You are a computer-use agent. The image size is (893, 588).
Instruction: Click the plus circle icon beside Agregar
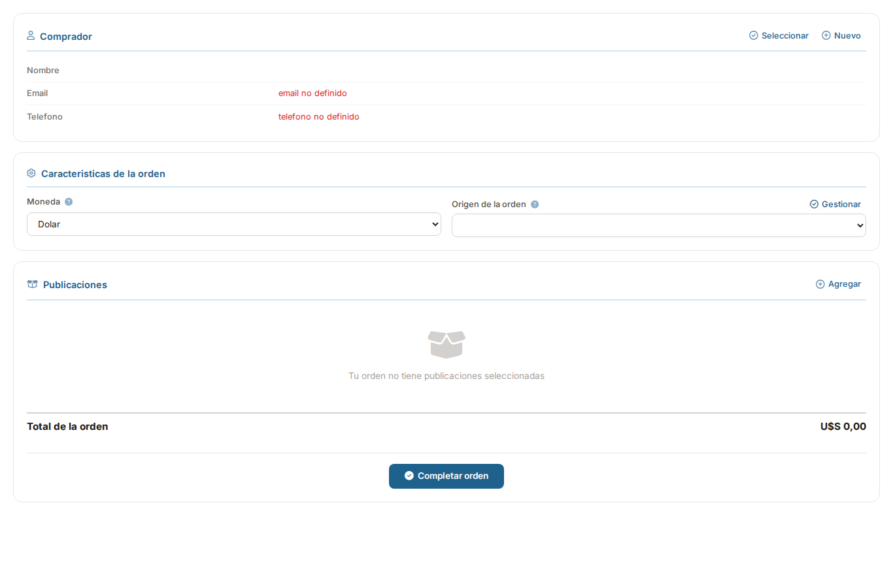[820, 284]
